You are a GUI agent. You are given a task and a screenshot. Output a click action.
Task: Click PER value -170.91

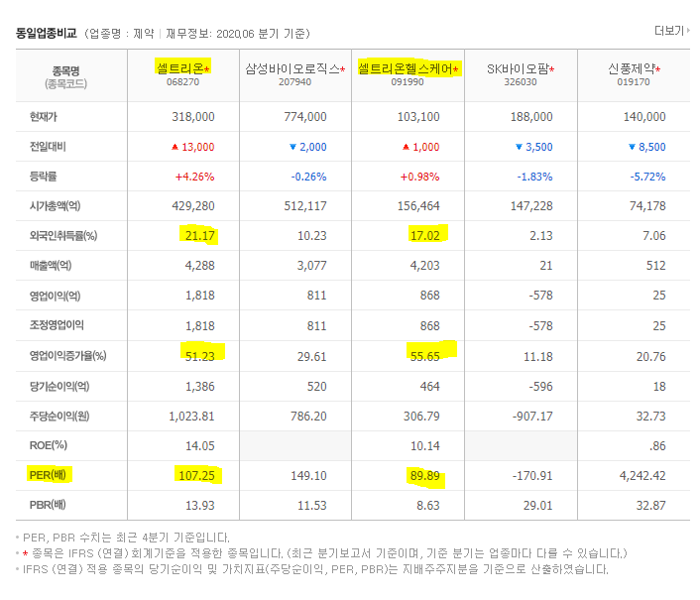coord(532,476)
